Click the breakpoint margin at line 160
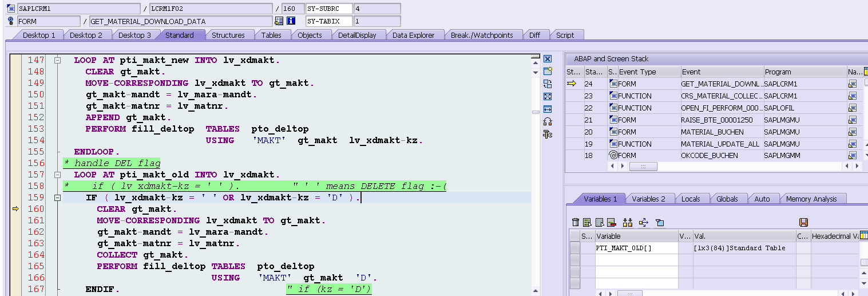The height and width of the screenshot is (296, 868). (x=15, y=209)
